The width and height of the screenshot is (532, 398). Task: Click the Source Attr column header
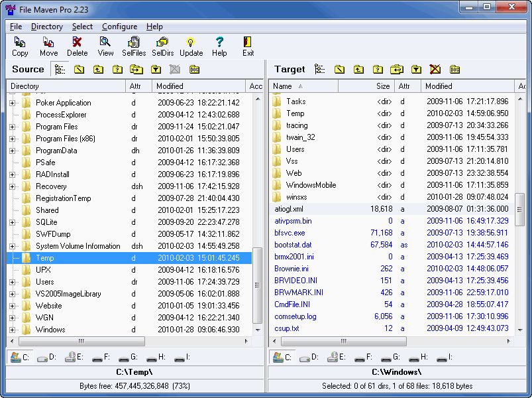pyautogui.click(x=138, y=86)
